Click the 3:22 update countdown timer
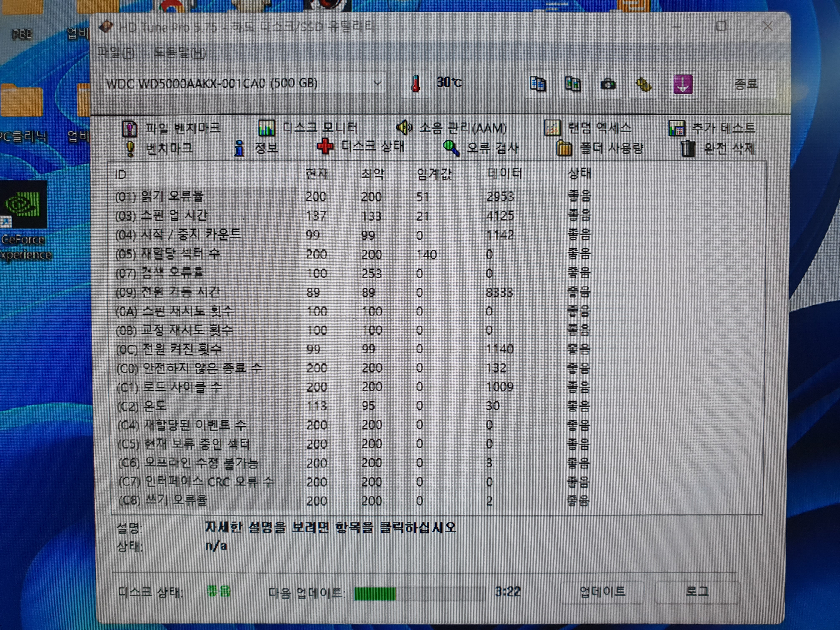The image size is (840, 630). [x=508, y=592]
